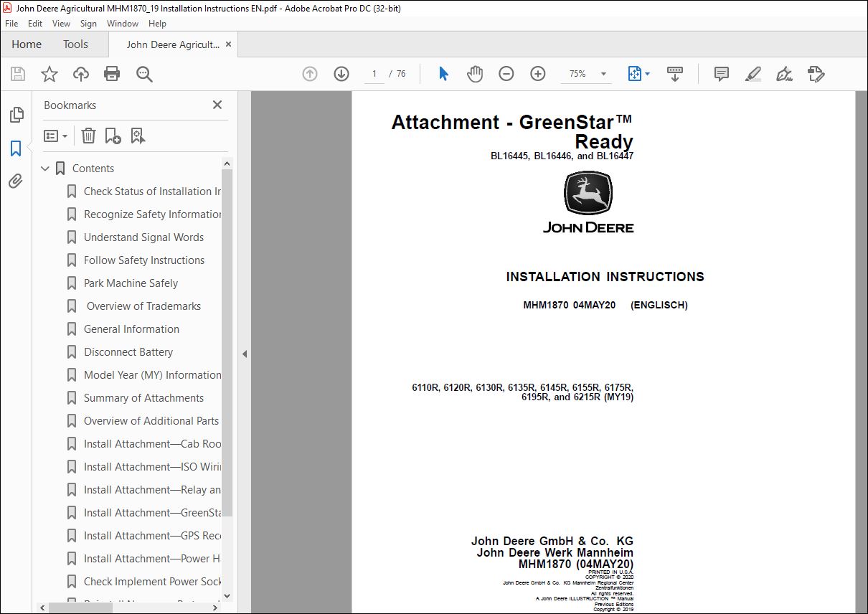Open the Page Thumbnails panel
Screen dimensions: 868x614
[x=16, y=115]
